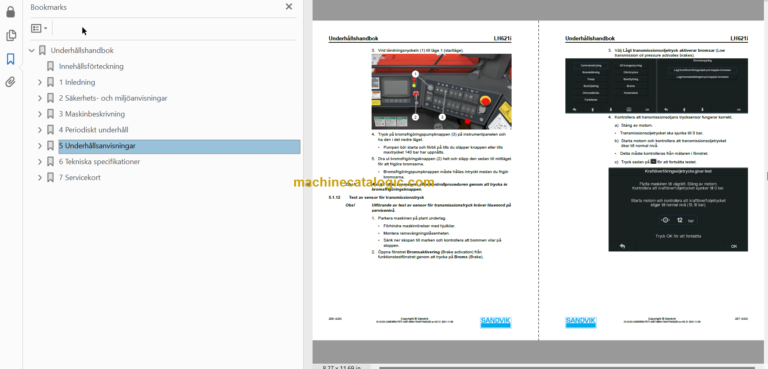Click the instrument panel photo on left page

point(442,92)
